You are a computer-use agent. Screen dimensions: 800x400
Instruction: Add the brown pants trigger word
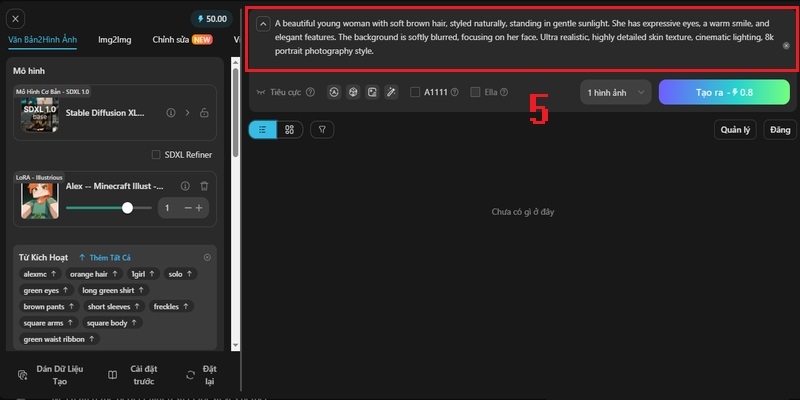(49, 307)
